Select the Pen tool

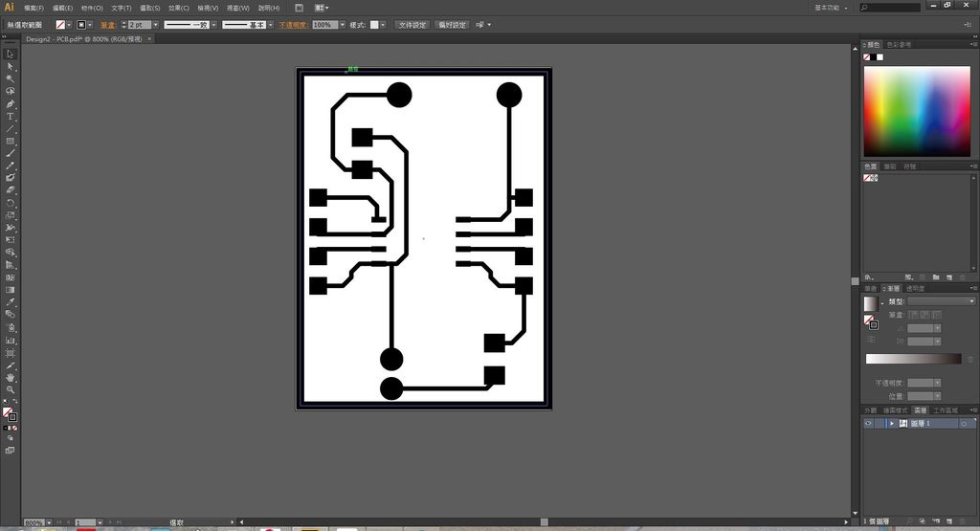click(10, 103)
